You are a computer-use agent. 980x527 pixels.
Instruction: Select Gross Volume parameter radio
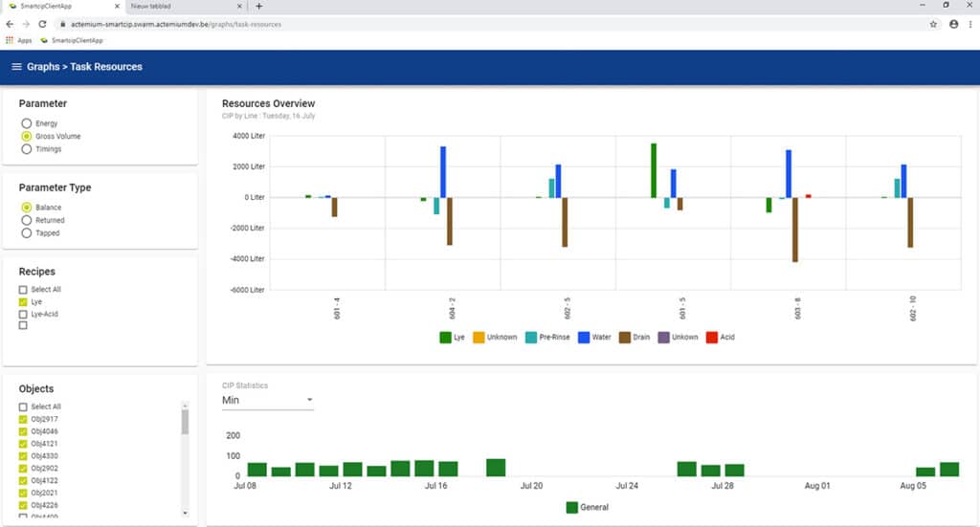pyautogui.click(x=26, y=136)
